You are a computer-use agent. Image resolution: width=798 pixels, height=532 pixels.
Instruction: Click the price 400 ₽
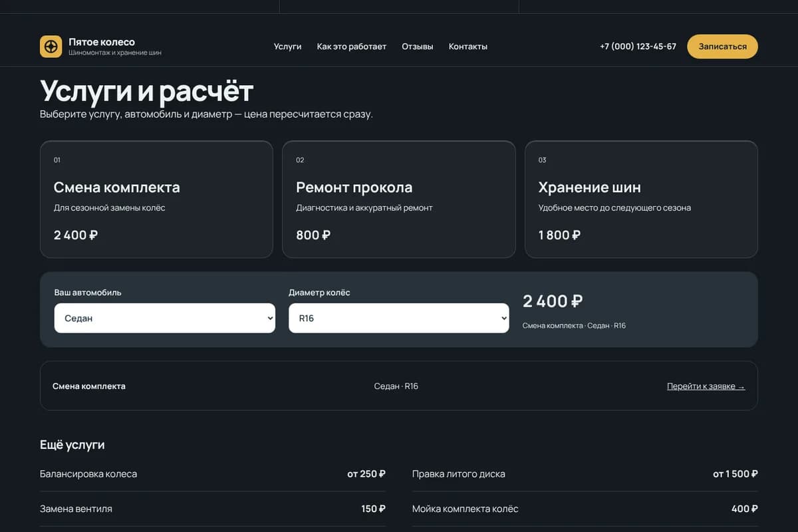point(745,509)
